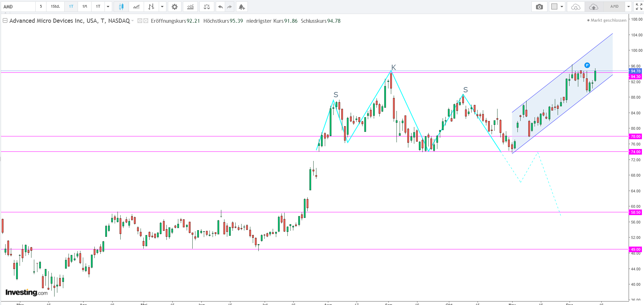Screen dimensions: 644x305
Task: Open the symbol title dropdown arrow
Action: coord(133,21)
